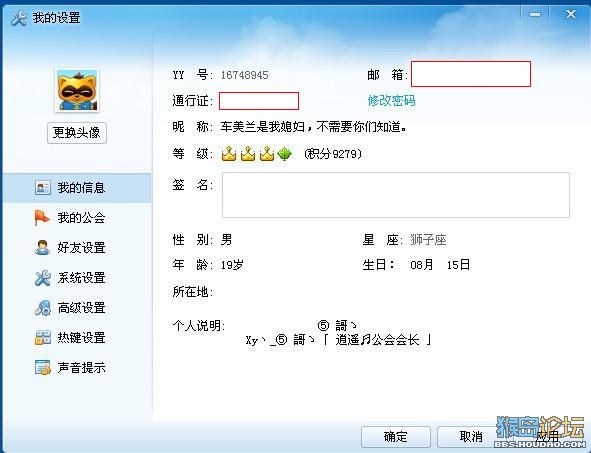
Task: Click the raccoon avatar picture
Action: 77,90
